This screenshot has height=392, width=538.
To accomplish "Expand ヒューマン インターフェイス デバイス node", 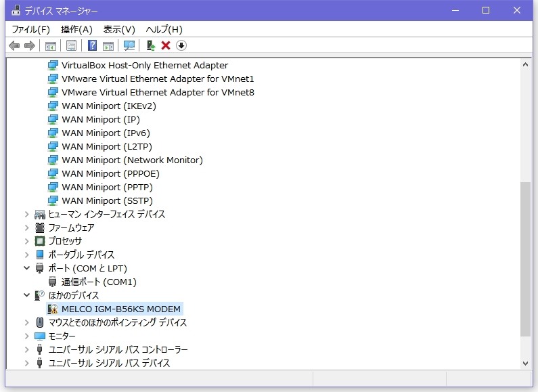I will (x=27, y=214).
